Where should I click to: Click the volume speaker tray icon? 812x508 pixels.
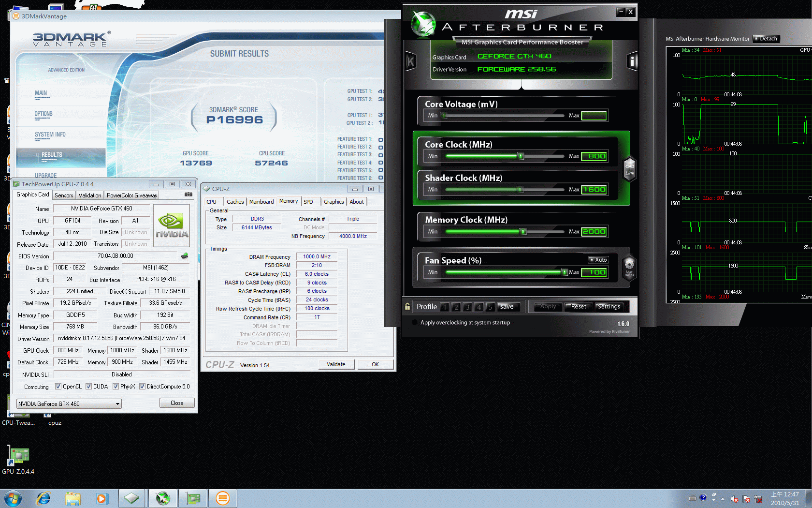735,499
